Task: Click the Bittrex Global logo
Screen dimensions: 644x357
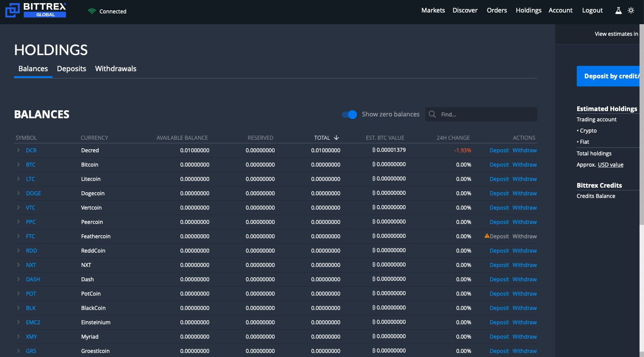Action: [x=35, y=10]
